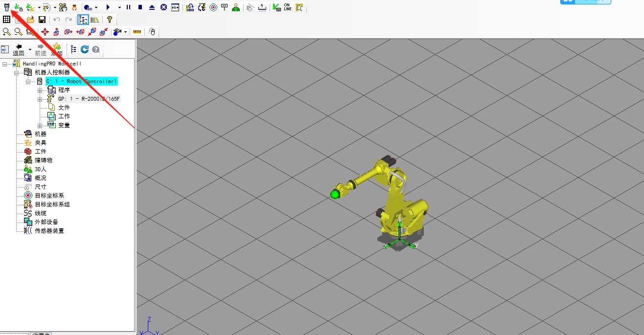Click the eject triangle icon in run toolbar

tap(152, 7)
